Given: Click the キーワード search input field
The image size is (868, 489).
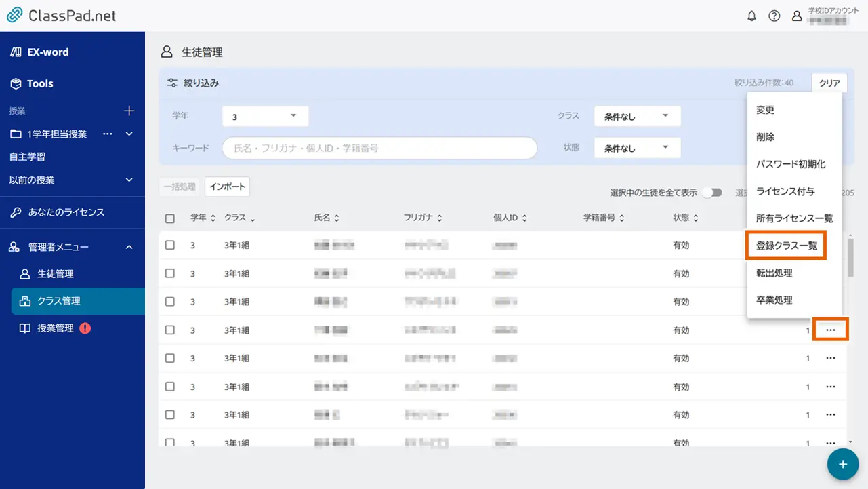Looking at the screenshot, I should point(379,148).
